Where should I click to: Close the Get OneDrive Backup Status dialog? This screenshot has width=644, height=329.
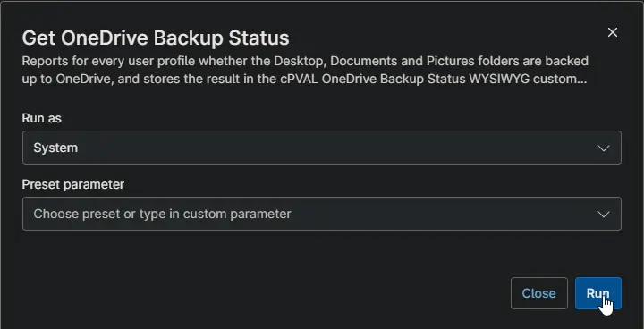click(x=612, y=32)
